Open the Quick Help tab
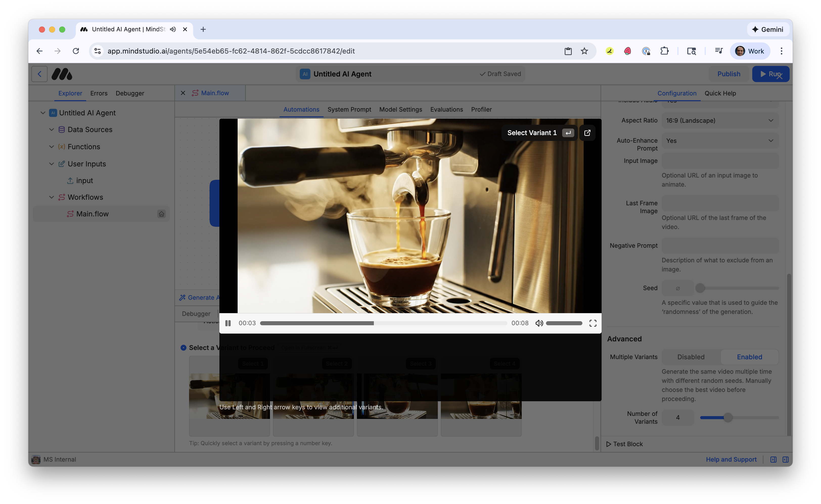The height and width of the screenshot is (504, 821). 720,93
